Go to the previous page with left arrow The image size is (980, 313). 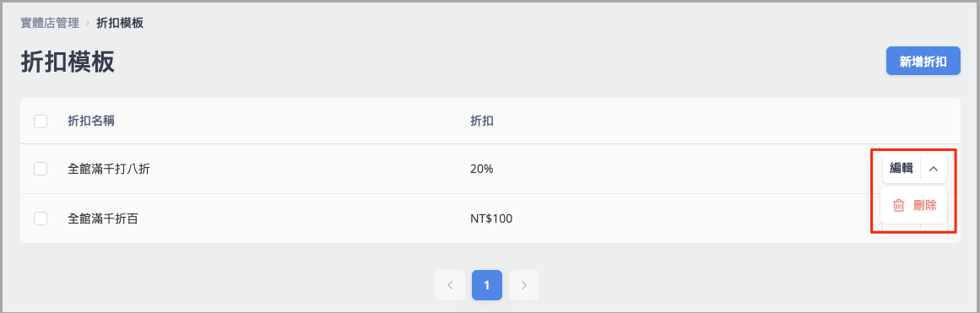pyautogui.click(x=450, y=285)
